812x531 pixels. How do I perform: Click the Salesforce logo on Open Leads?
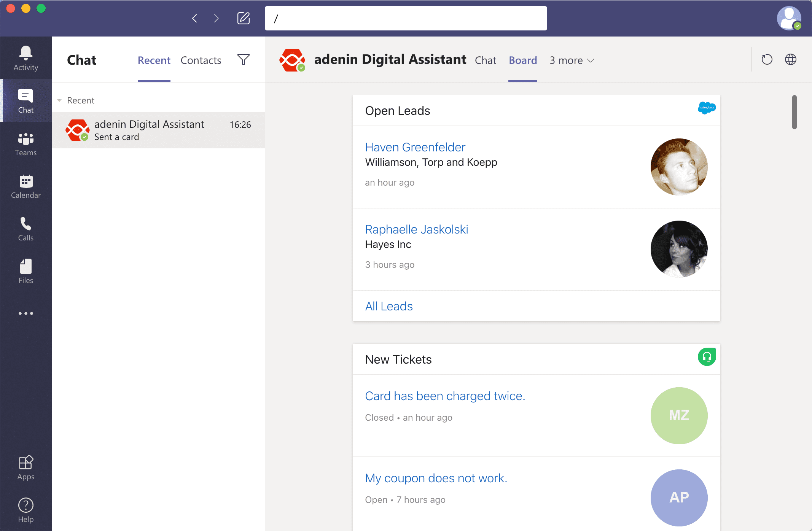(707, 108)
